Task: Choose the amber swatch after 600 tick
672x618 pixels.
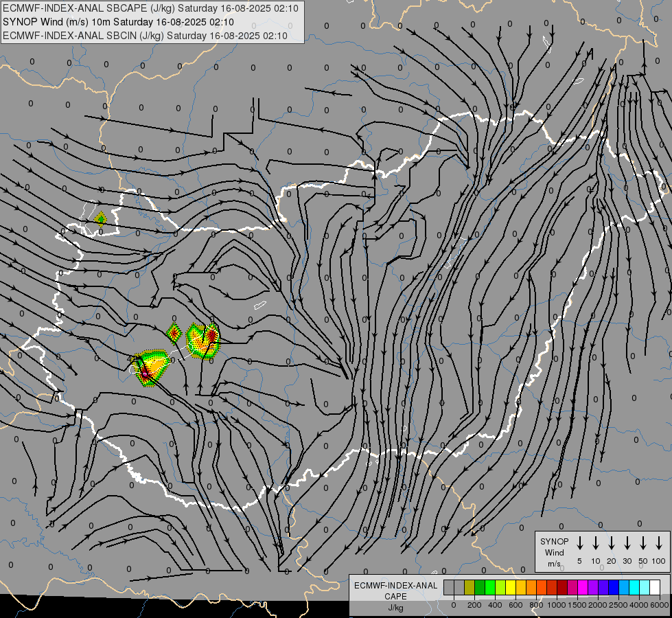Action: pos(521,588)
